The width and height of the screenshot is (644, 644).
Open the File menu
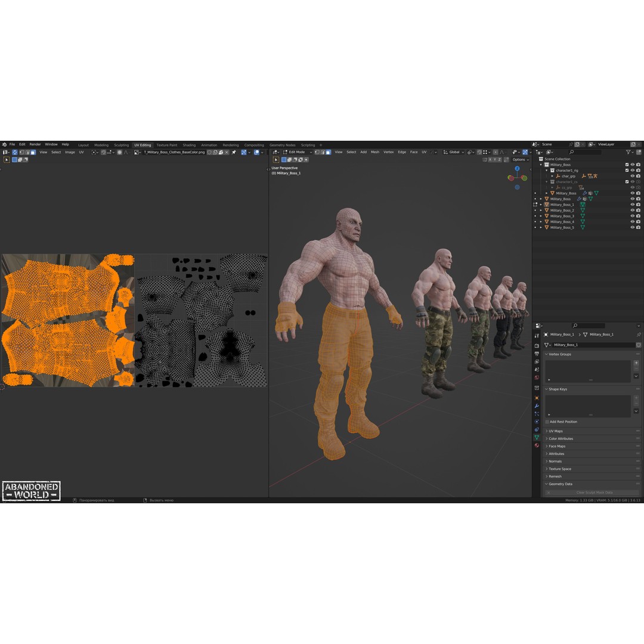13,144
